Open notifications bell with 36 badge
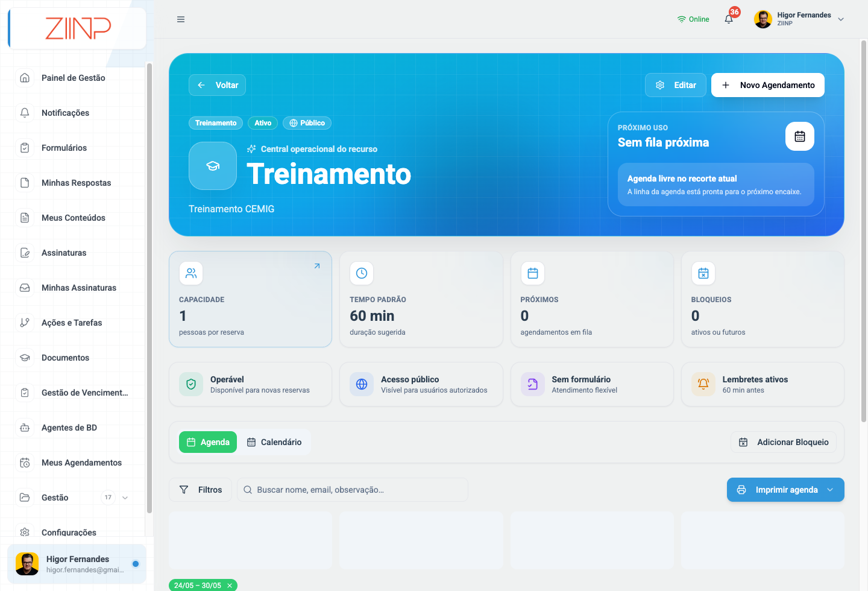This screenshot has height=591, width=868. [729, 19]
